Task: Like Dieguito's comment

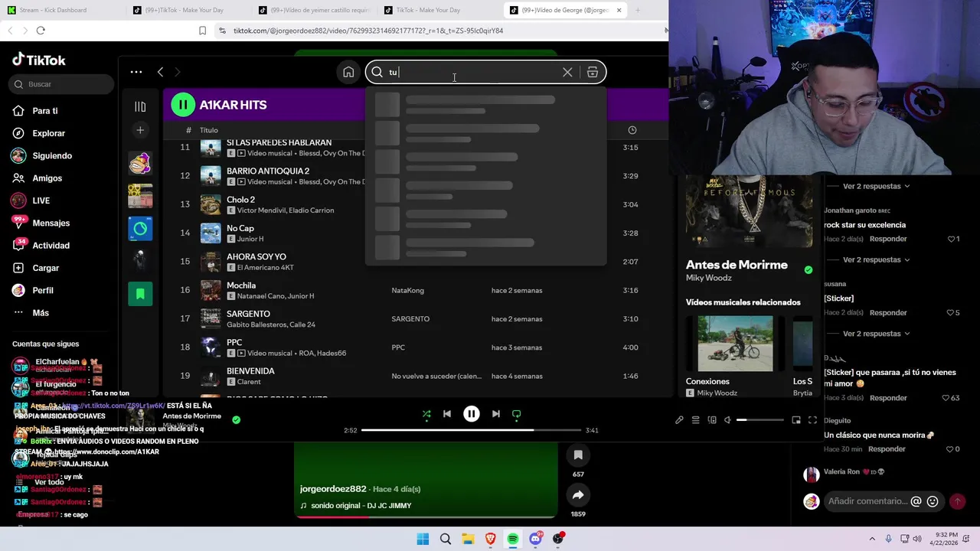Action: 950,449
